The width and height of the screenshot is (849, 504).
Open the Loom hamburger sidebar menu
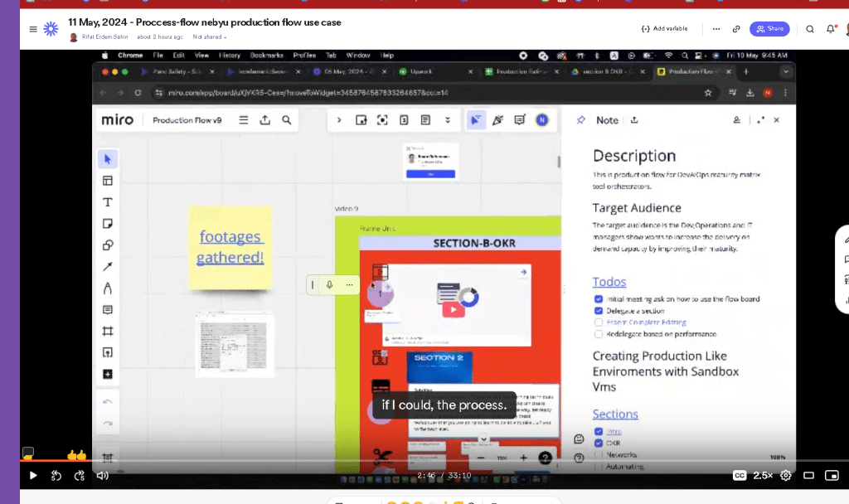(x=33, y=29)
